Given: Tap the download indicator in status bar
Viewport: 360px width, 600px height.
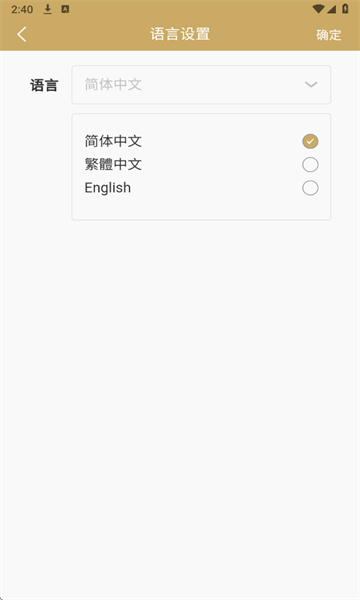Looking at the screenshot, I should click(x=47, y=9).
